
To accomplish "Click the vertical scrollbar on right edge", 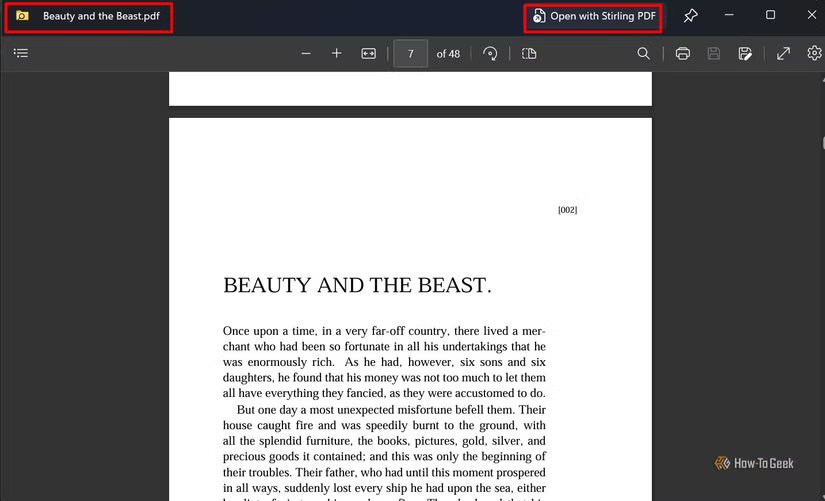I will 822,142.
